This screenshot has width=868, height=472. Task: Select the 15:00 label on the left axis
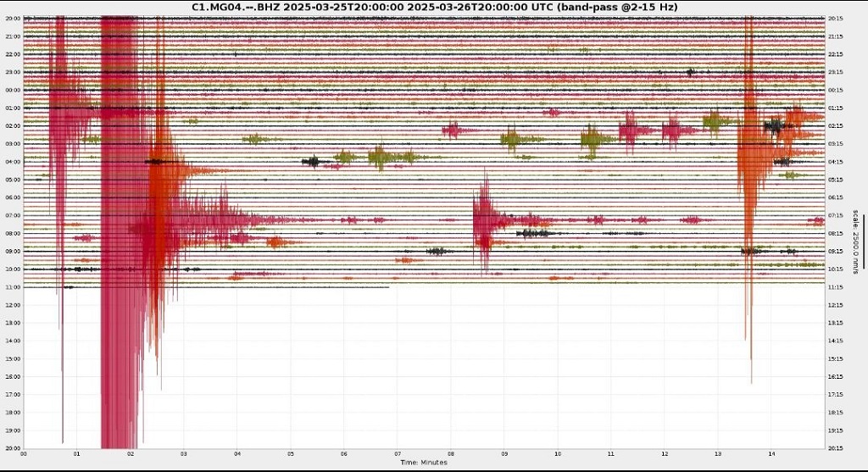(x=14, y=358)
